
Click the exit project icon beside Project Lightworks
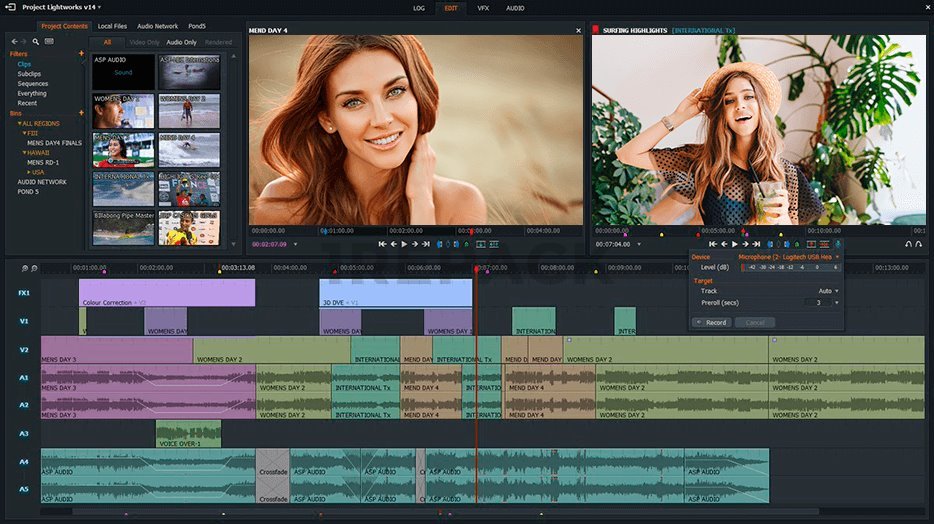pyautogui.click(x=11, y=7)
